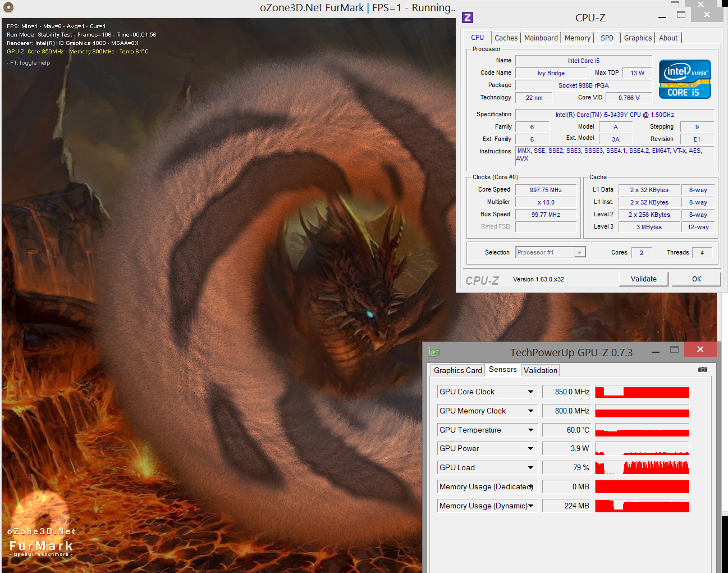Open the Memory Usage (Dedicated) dropdown

click(x=530, y=486)
